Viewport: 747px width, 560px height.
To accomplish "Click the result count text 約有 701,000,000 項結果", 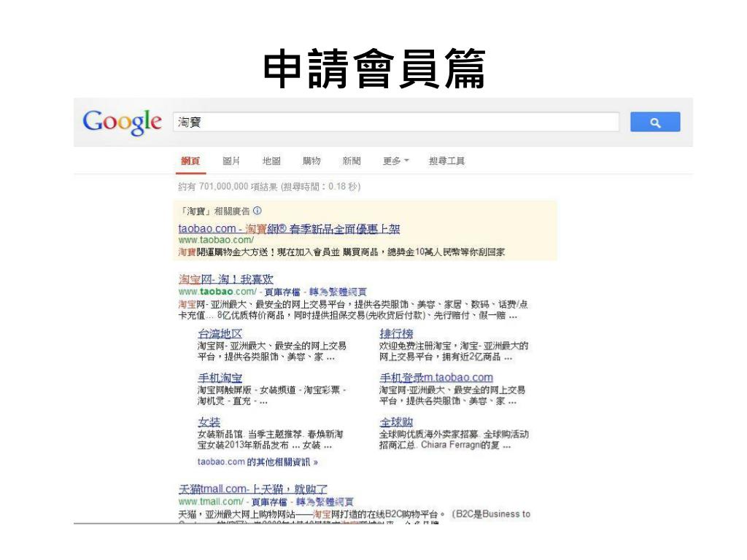I will tap(228, 187).
